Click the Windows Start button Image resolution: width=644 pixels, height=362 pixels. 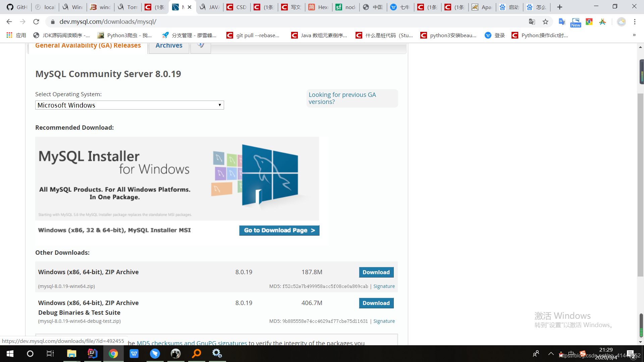point(10,353)
